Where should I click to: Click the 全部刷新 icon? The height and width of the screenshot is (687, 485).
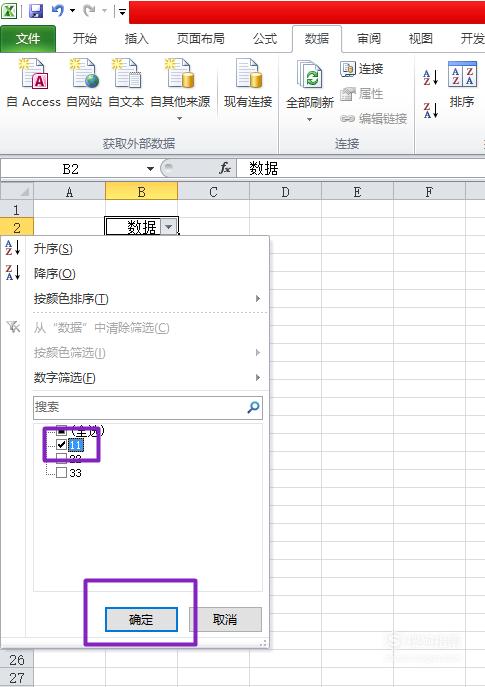310,74
